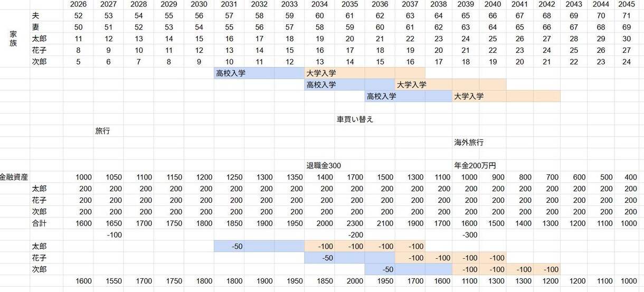Click the -50 cell in 太郎 expense row

236,247
